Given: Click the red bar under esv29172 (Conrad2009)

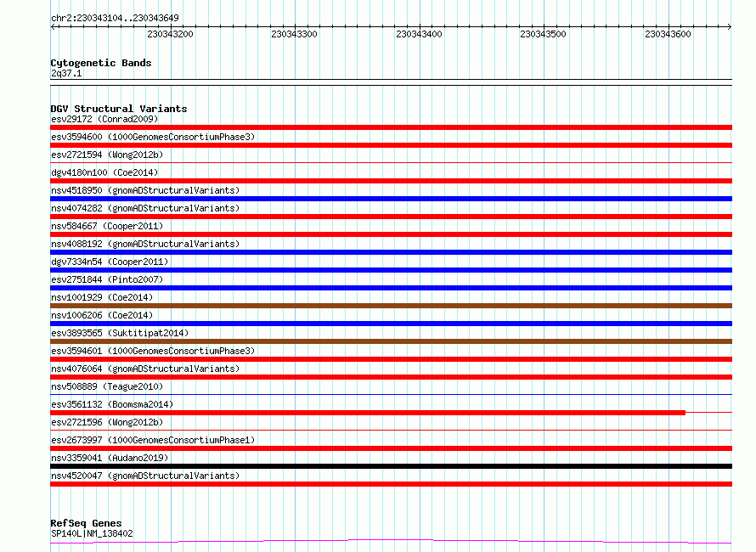Looking at the screenshot, I should (x=391, y=127).
